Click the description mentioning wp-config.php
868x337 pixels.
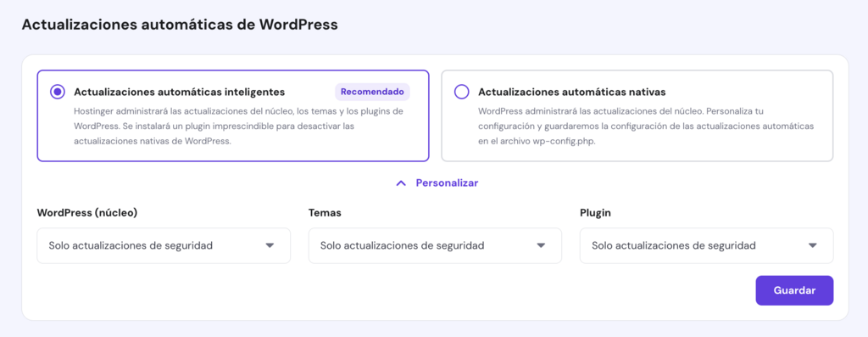pyautogui.click(x=646, y=126)
